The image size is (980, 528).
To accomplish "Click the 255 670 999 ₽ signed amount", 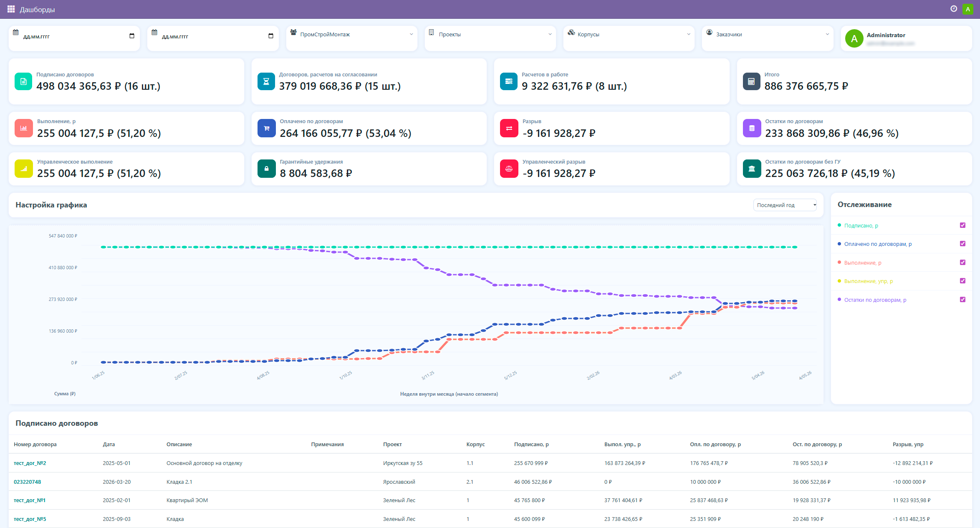I will tap(531, 463).
